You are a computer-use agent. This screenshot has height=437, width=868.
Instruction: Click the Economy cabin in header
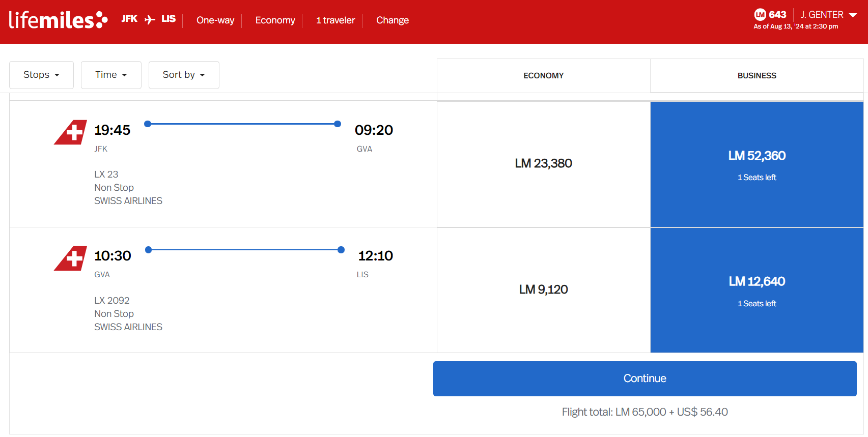[275, 20]
